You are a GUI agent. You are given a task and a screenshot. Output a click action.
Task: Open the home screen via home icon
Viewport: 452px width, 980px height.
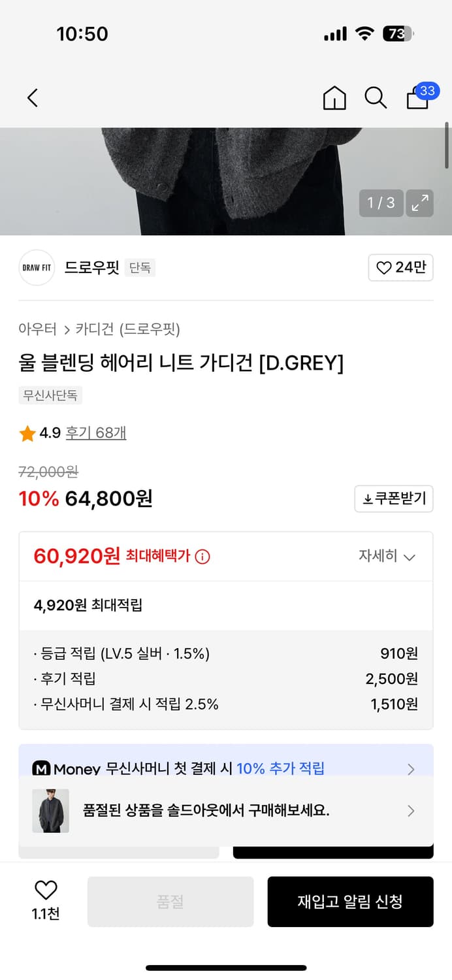point(334,97)
